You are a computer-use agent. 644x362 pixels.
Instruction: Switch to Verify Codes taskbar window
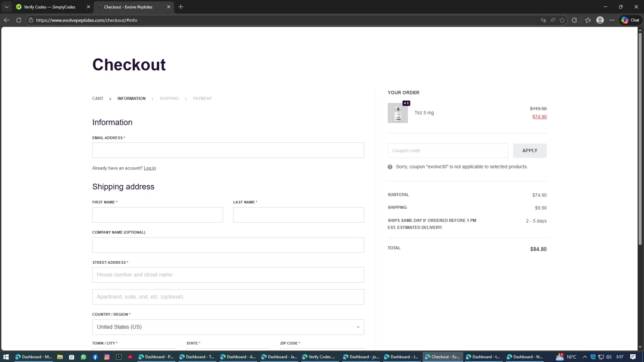[x=320, y=357]
